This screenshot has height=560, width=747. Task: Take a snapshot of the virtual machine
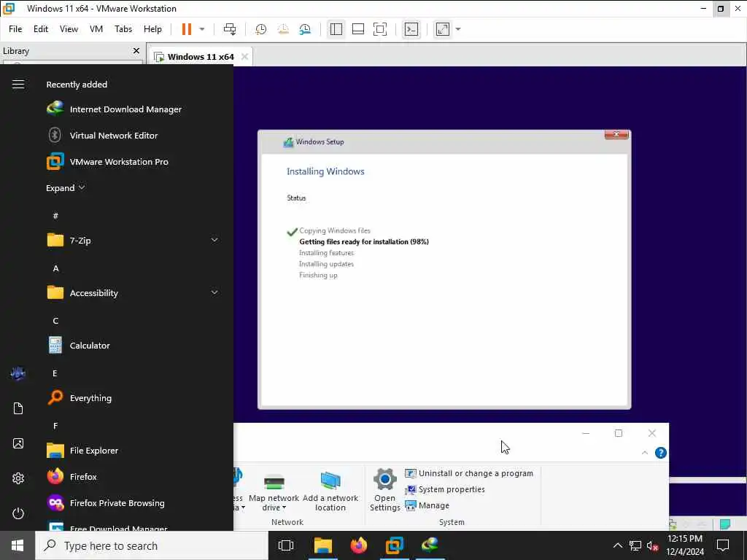tap(260, 29)
